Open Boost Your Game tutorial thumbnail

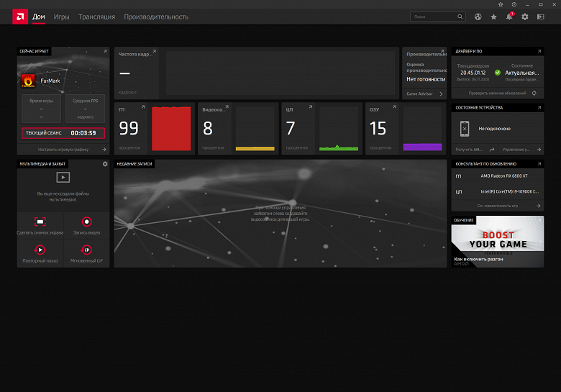tap(498, 242)
